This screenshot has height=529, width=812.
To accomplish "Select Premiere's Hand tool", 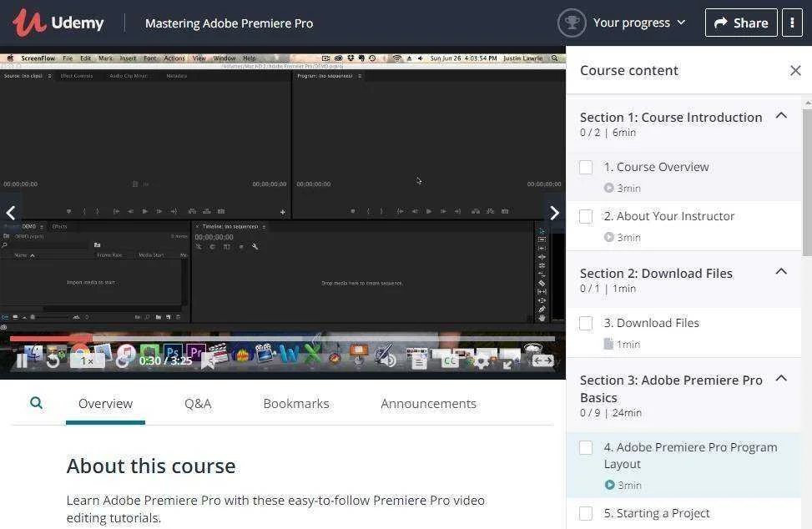I will tap(542, 318).
